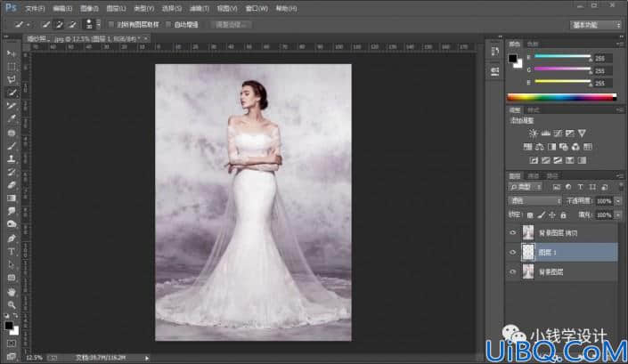Select the Clone Stamp tool

(12, 158)
